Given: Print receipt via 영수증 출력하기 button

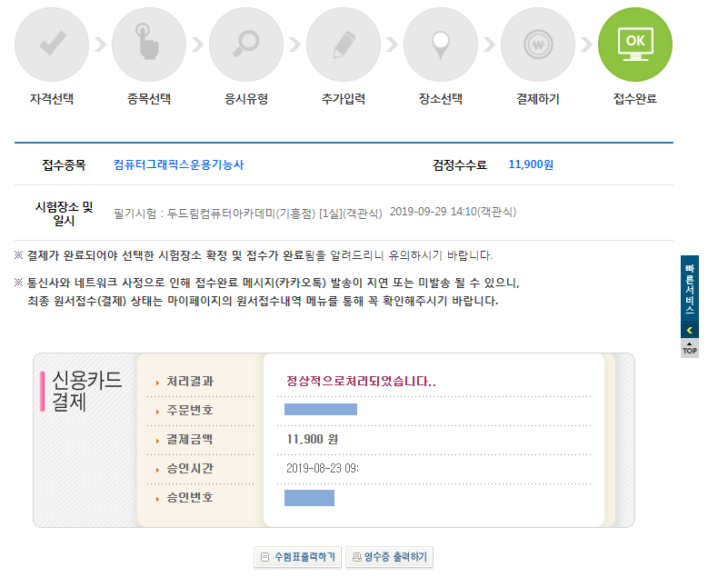Looking at the screenshot, I should point(390,557).
